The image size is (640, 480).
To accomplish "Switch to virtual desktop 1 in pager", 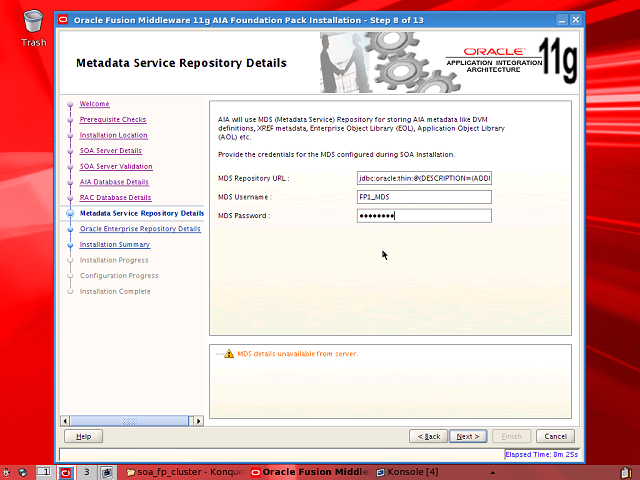I will coord(44,472).
